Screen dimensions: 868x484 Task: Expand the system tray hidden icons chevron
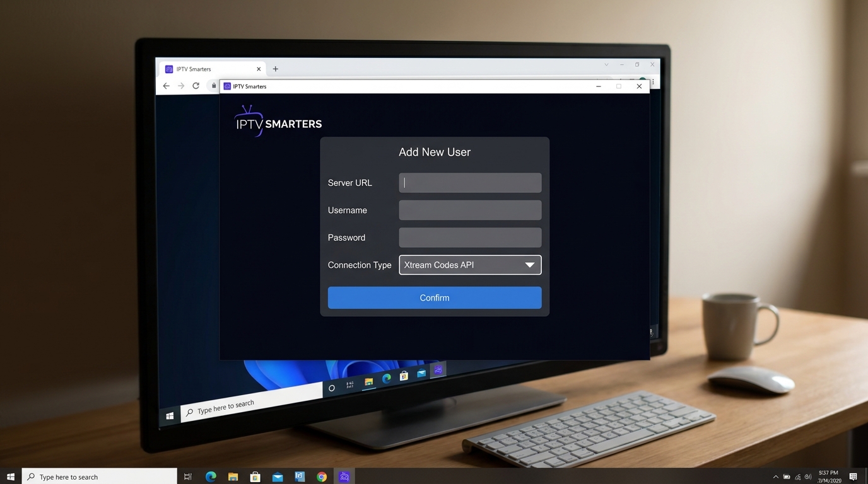(775, 476)
